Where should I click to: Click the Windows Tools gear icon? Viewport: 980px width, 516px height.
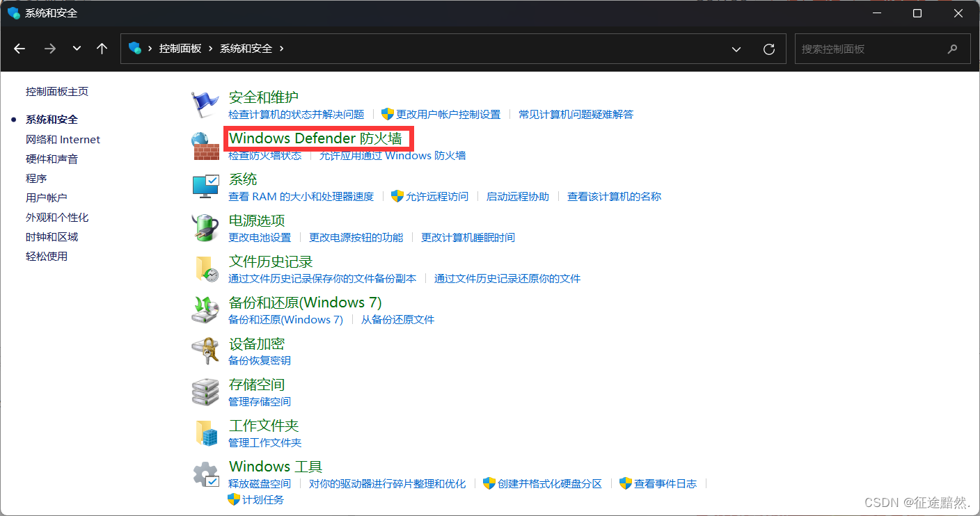pyautogui.click(x=205, y=474)
